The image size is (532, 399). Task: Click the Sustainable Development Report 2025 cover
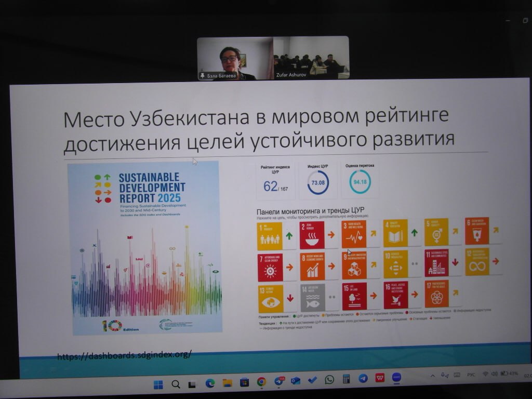144,247
